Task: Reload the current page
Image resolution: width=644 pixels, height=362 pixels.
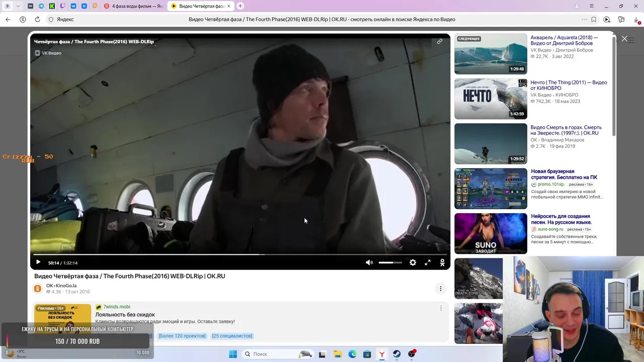Action: 37,20
